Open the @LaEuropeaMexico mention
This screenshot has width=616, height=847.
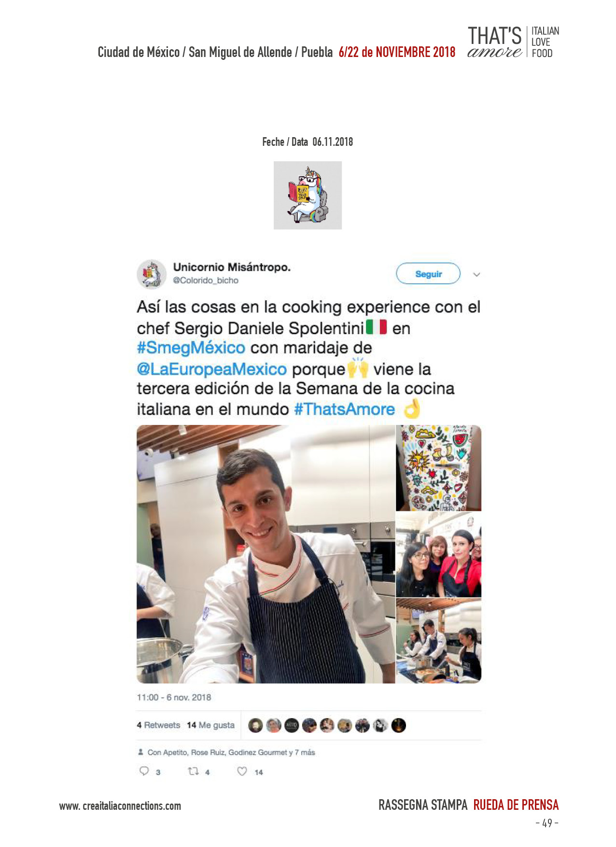[x=212, y=369]
